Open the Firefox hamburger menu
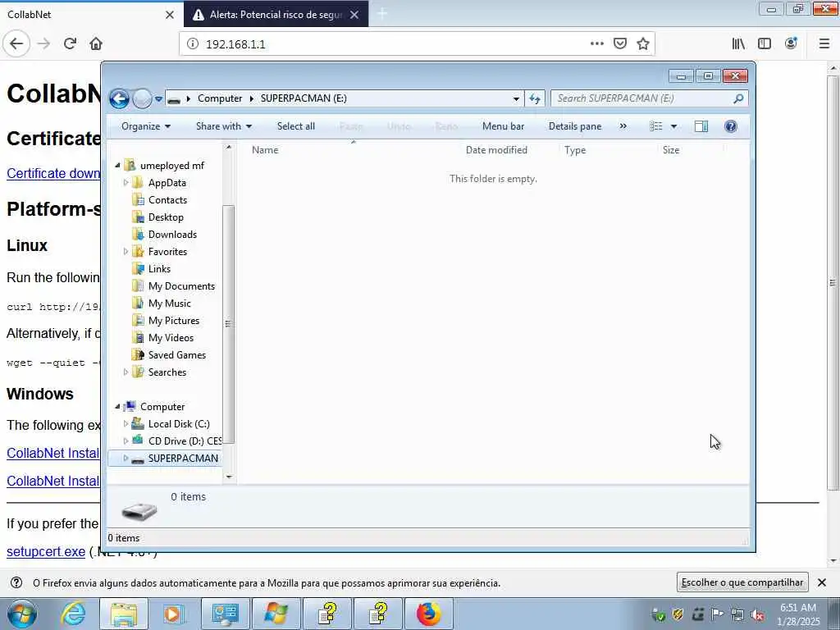This screenshot has width=840, height=630. 824,44
